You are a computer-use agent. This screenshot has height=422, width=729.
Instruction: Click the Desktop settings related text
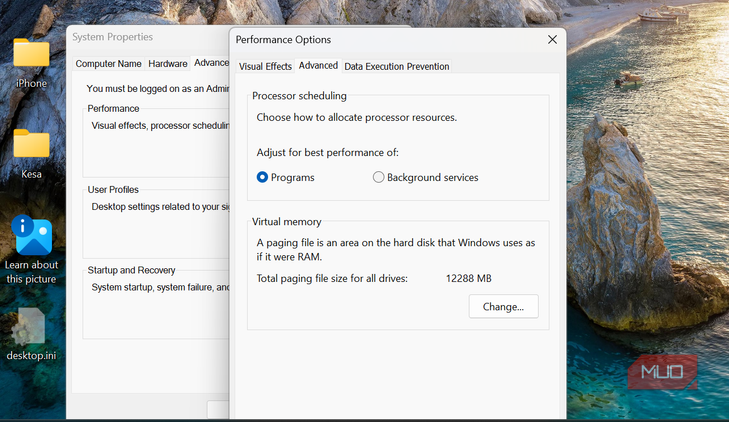coord(160,207)
